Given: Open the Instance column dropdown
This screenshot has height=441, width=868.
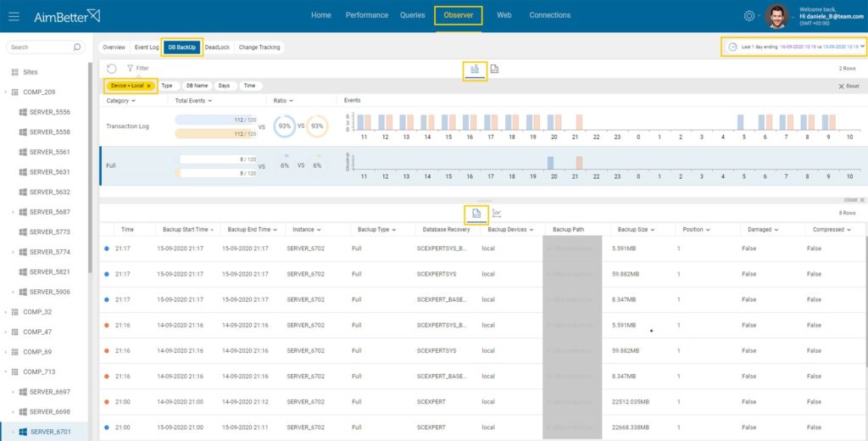Looking at the screenshot, I should click(319, 229).
